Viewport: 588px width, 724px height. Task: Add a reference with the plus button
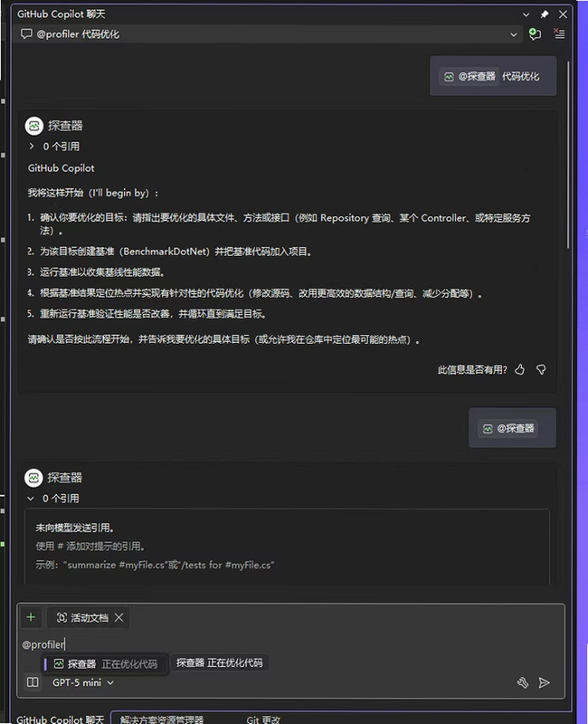[x=31, y=617]
